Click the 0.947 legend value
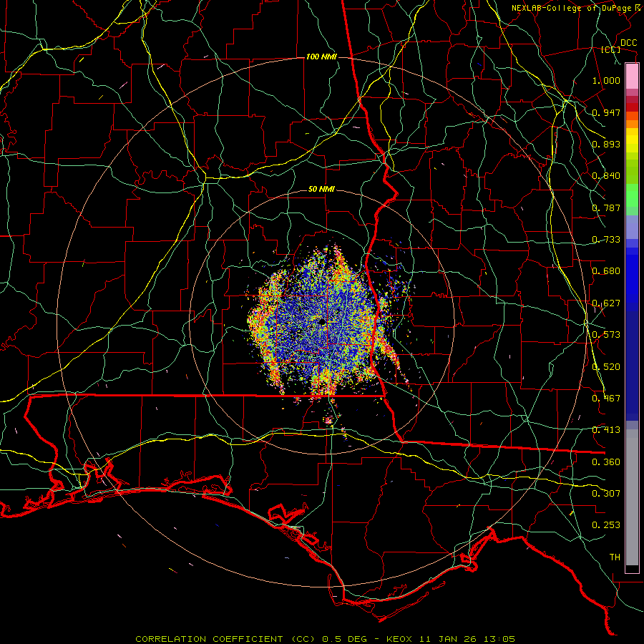The height and width of the screenshot is (644, 644). point(606,112)
